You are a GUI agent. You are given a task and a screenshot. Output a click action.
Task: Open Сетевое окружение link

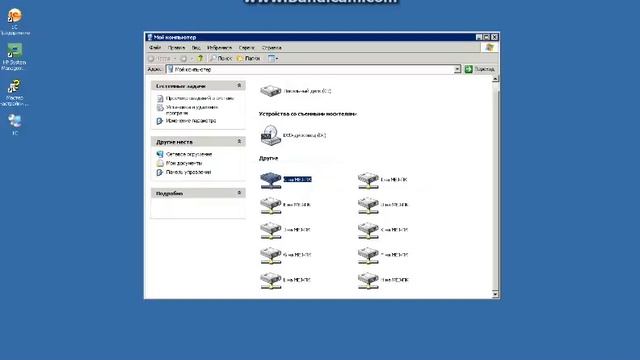pos(189,154)
